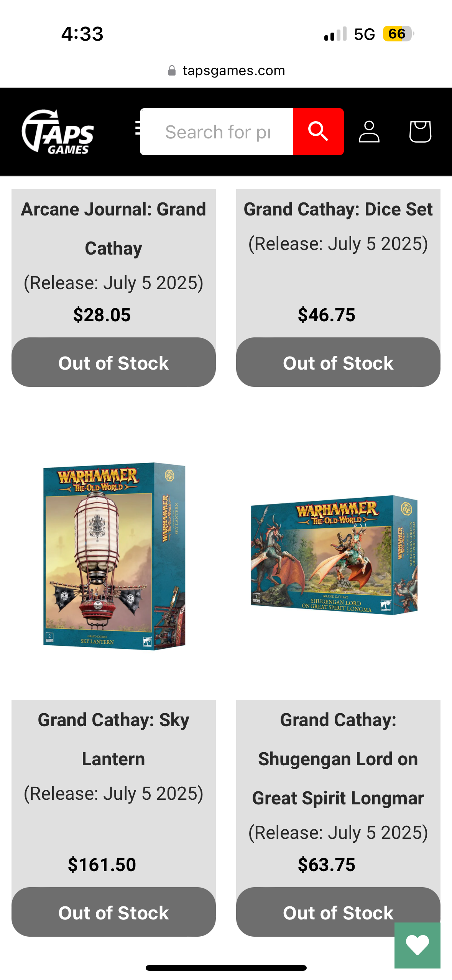
Task: Open the hamburger menu beside search
Action: coord(138,128)
